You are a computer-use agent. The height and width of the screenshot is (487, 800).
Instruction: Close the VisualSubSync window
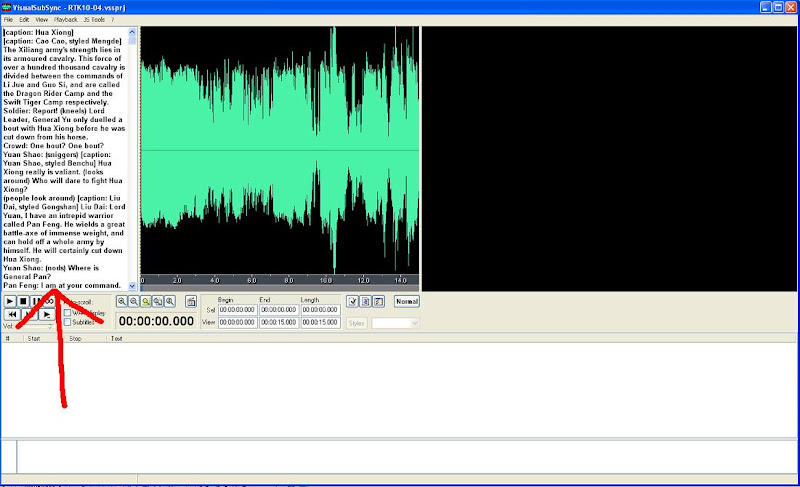(x=790, y=7)
